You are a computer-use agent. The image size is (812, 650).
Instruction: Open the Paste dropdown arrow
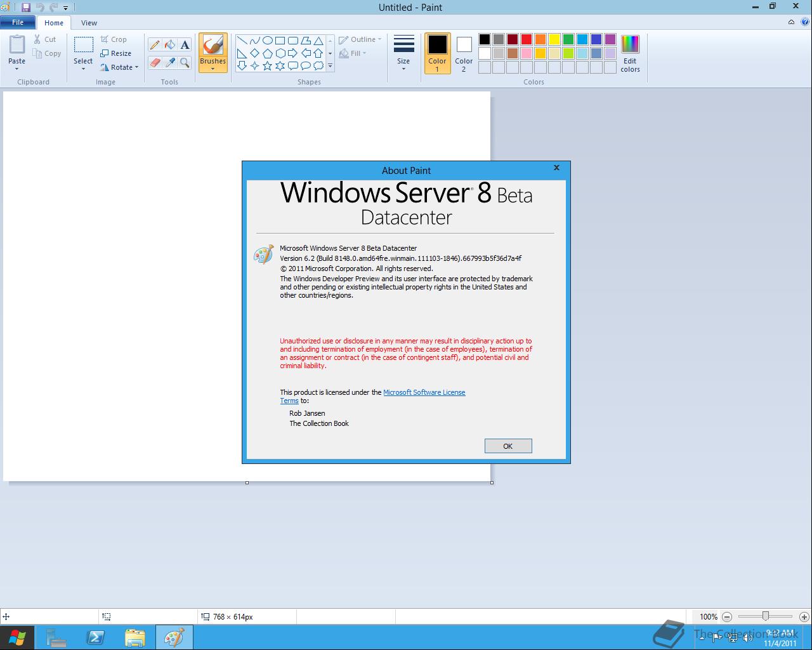(x=17, y=69)
